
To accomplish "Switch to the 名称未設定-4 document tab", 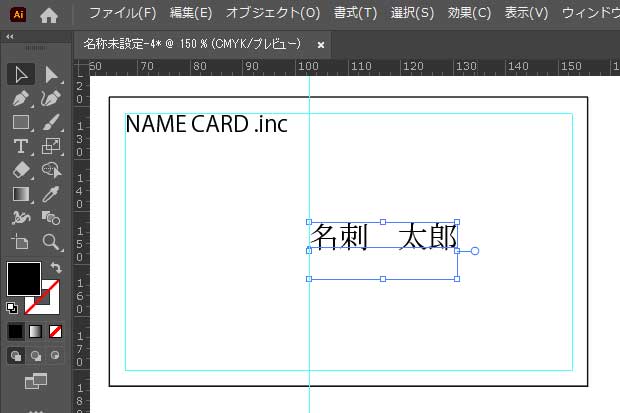I will pyautogui.click(x=192, y=44).
